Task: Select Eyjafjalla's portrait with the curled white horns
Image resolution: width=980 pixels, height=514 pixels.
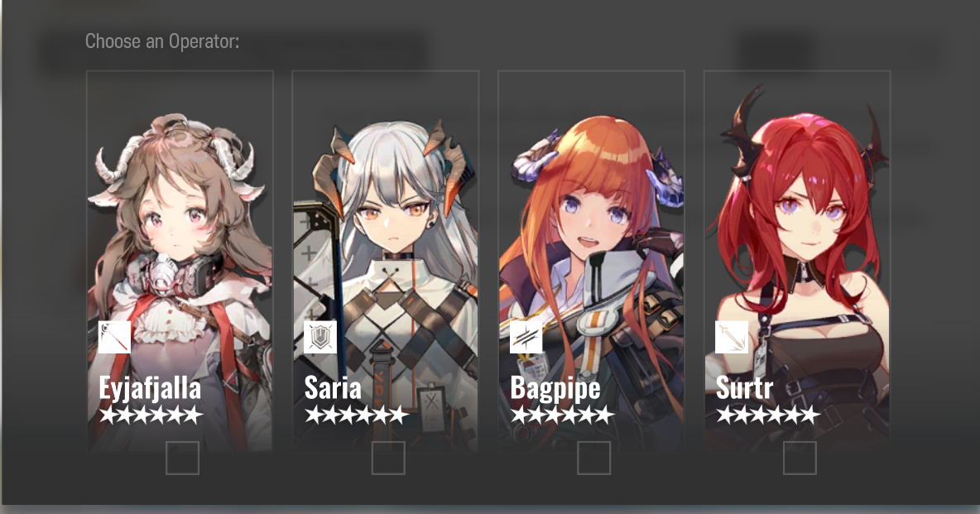Action: [180, 261]
